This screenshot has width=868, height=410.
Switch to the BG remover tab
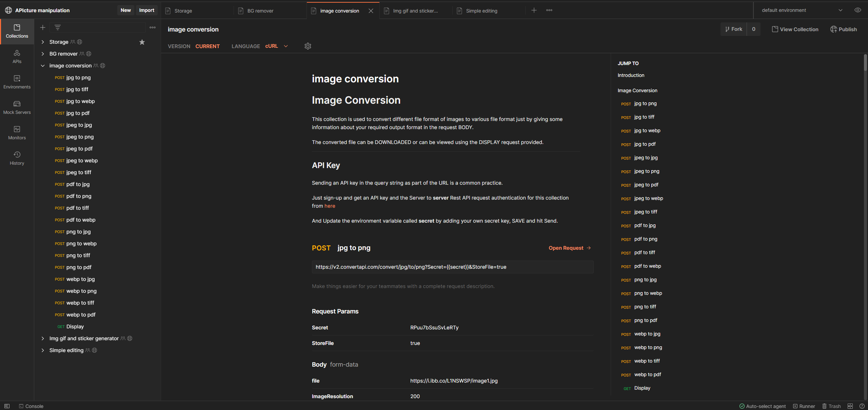tap(260, 11)
